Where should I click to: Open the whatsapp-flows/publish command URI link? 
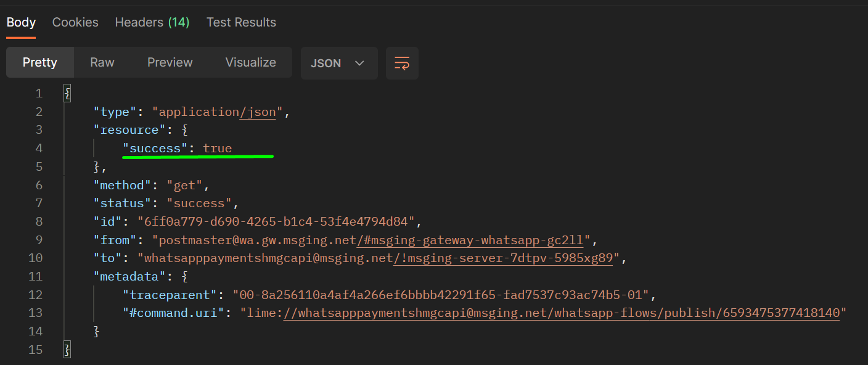(562, 313)
